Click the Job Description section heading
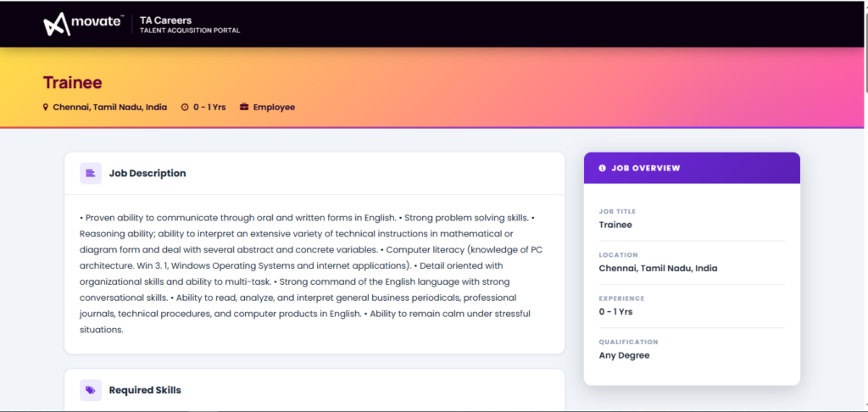Image resolution: width=868 pixels, height=412 pixels. click(x=147, y=173)
